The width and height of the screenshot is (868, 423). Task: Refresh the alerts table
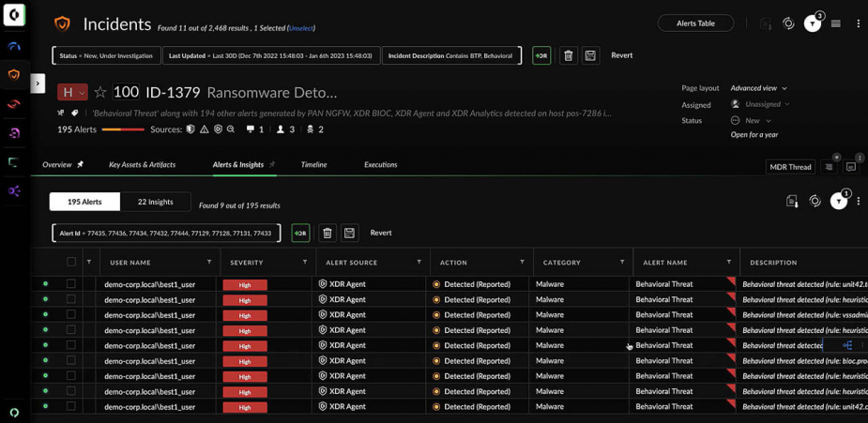(x=815, y=202)
